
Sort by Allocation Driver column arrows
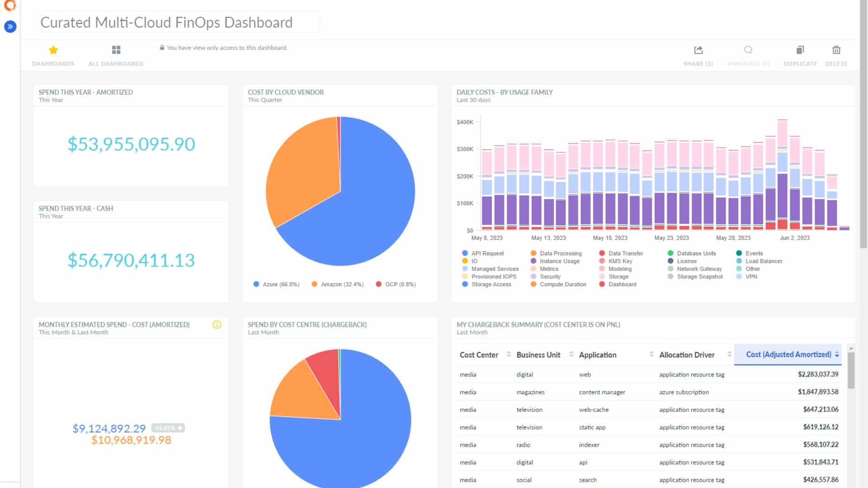tap(729, 355)
